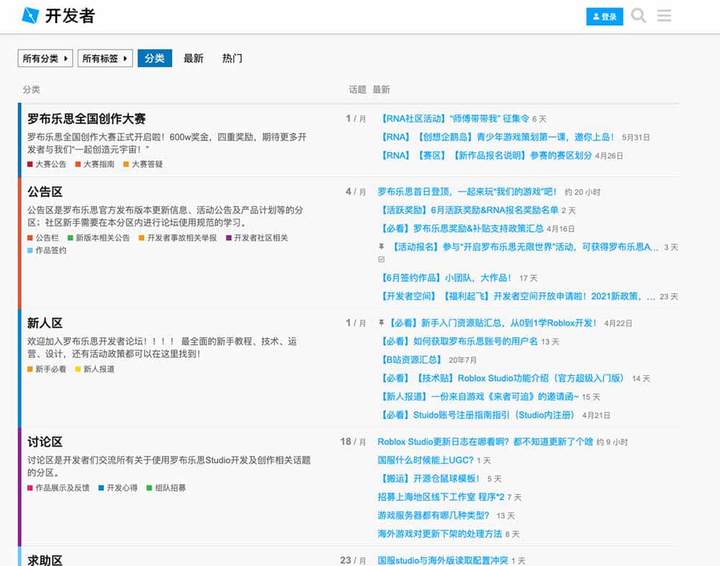Open topic 【搬运】开源仓鼠球模板
The image size is (720, 566).
[428, 478]
